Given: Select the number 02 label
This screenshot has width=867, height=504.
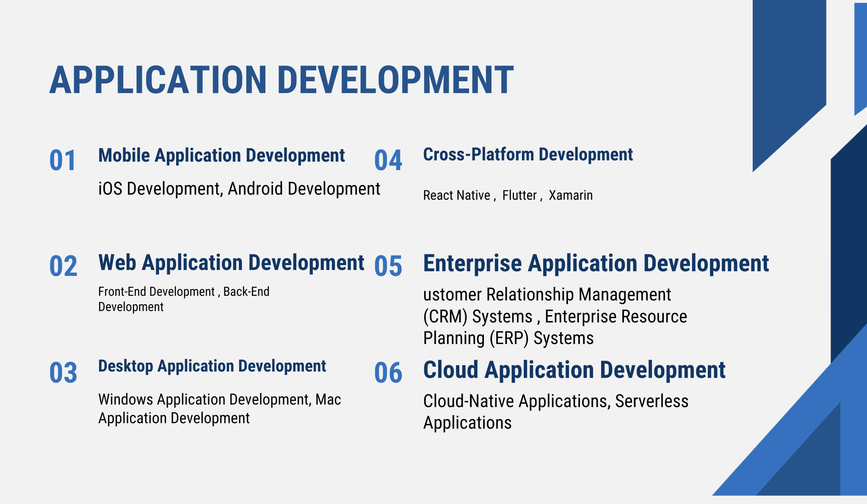Looking at the screenshot, I should [x=63, y=266].
